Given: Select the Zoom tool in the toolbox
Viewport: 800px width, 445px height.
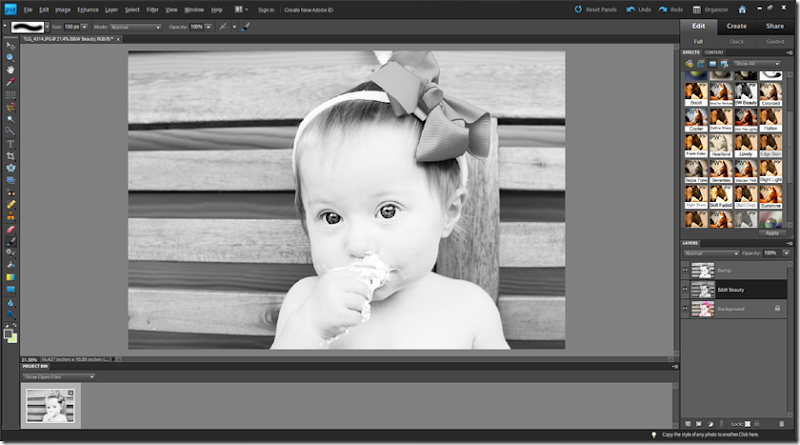Looking at the screenshot, I should coord(11,57).
